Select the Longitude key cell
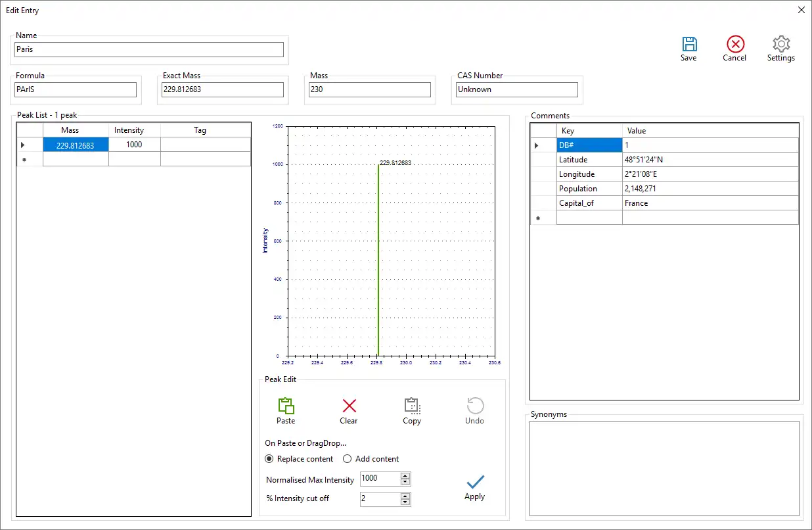Image resolution: width=812 pixels, height=530 pixels. coord(589,174)
